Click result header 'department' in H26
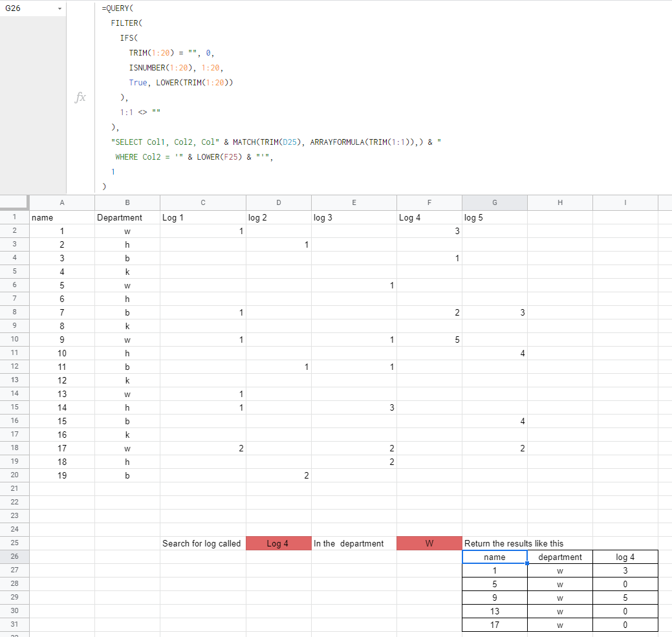This screenshot has width=672, height=637. (560, 557)
